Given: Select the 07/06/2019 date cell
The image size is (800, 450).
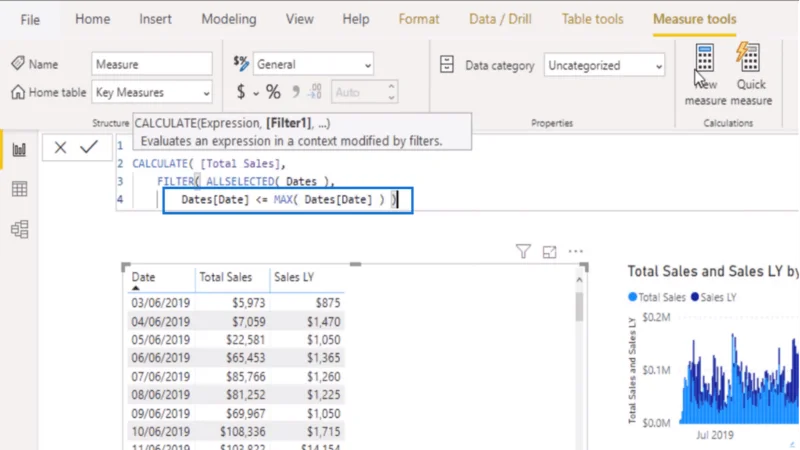Looking at the screenshot, I should (160, 377).
